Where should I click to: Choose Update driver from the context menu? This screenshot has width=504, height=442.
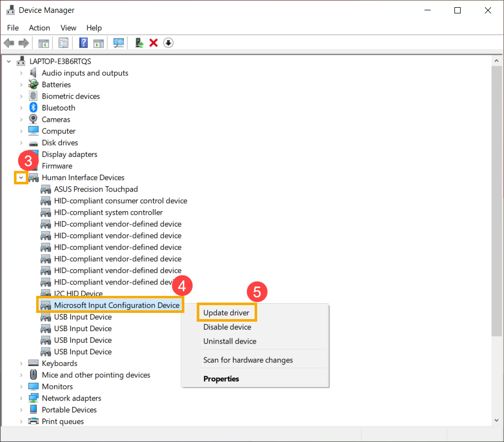pos(226,313)
